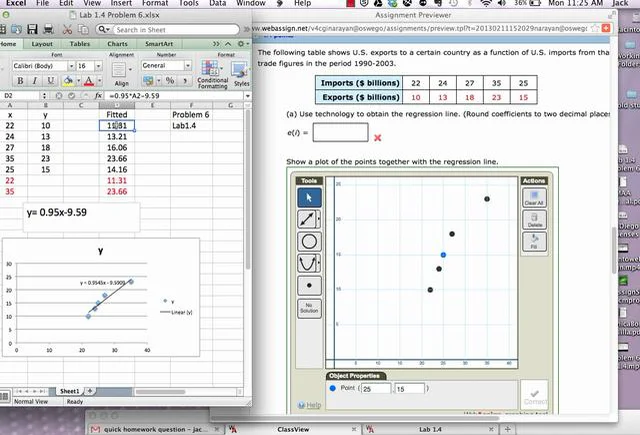This screenshot has height=435, width=640.
Task: Click the point y-coordinate field showing 15
Action: [x=409, y=388]
